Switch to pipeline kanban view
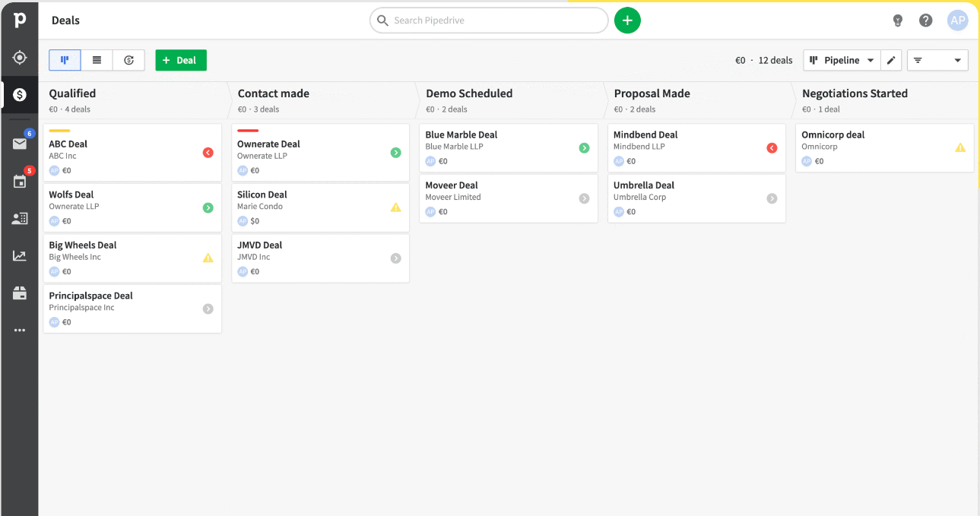 point(65,60)
